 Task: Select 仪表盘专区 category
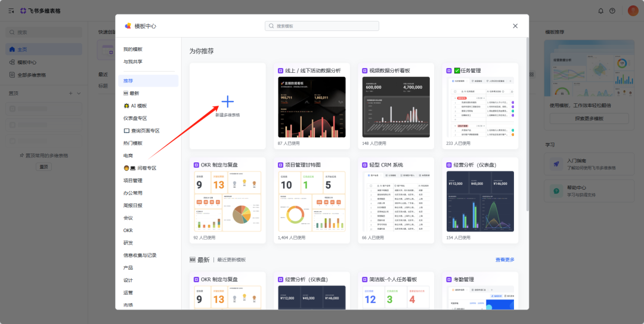coord(135,118)
